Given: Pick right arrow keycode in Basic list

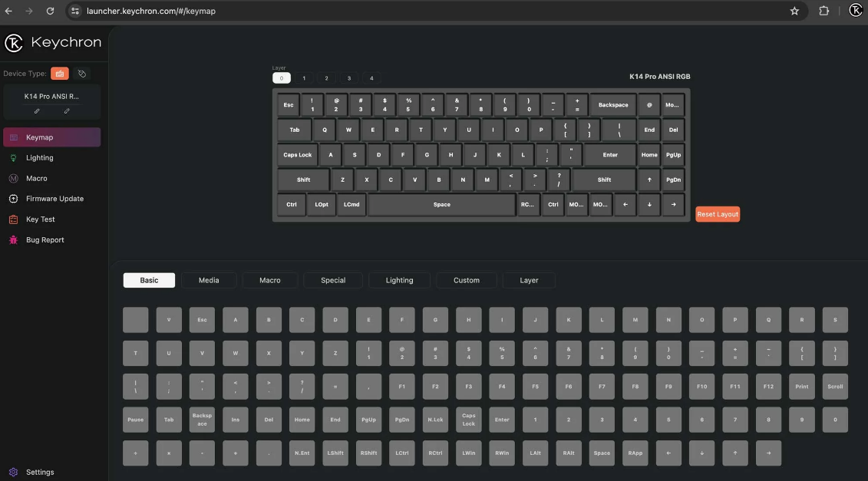Looking at the screenshot, I should (768, 453).
